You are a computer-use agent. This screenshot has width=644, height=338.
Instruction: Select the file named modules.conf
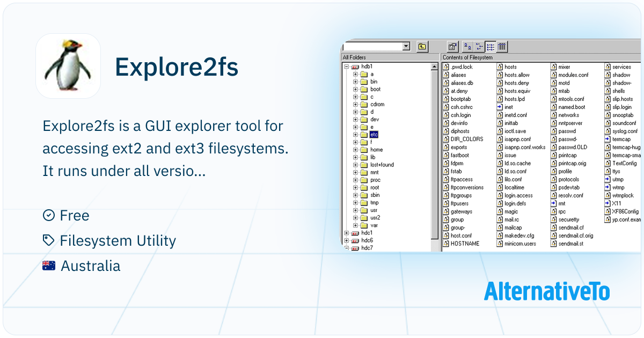click(x=573, y=75)
